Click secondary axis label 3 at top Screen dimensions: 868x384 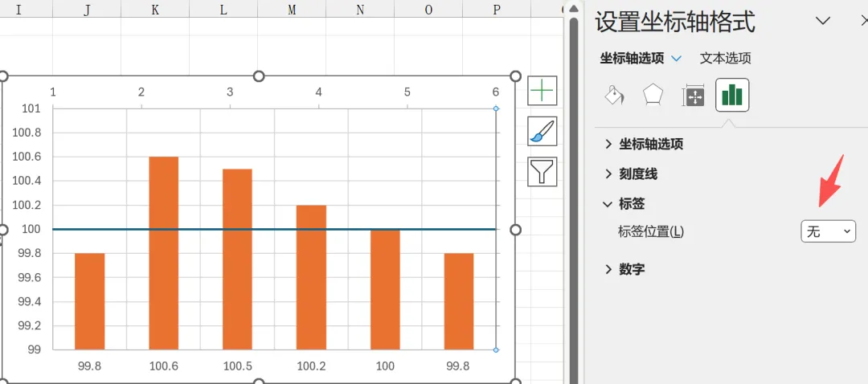230,92
